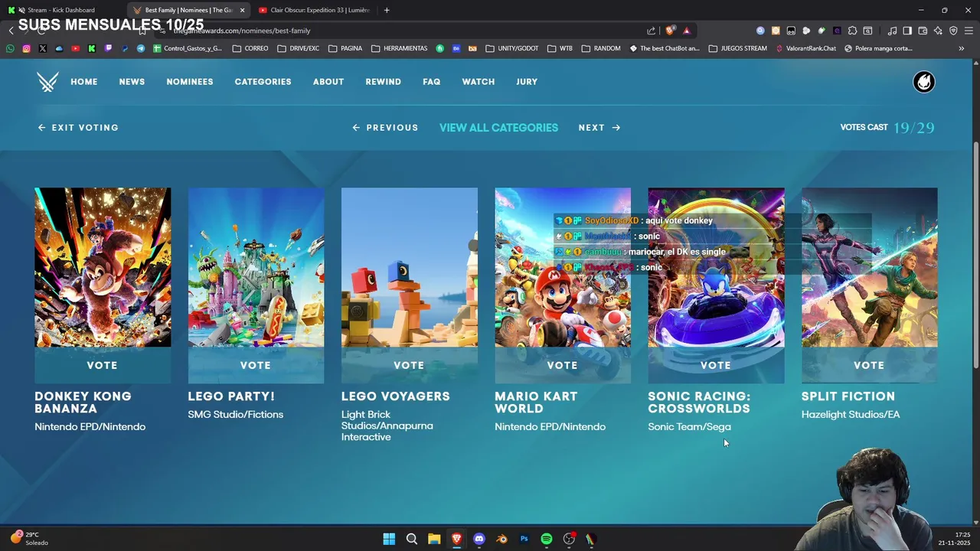Open Instagram bookmark icon
The image size is (980, 551).
[26, 48]
